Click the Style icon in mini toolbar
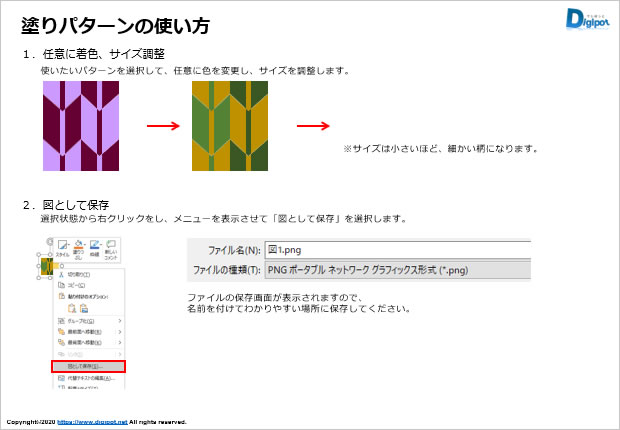620x430 pixels. click(x=62, y=247)
